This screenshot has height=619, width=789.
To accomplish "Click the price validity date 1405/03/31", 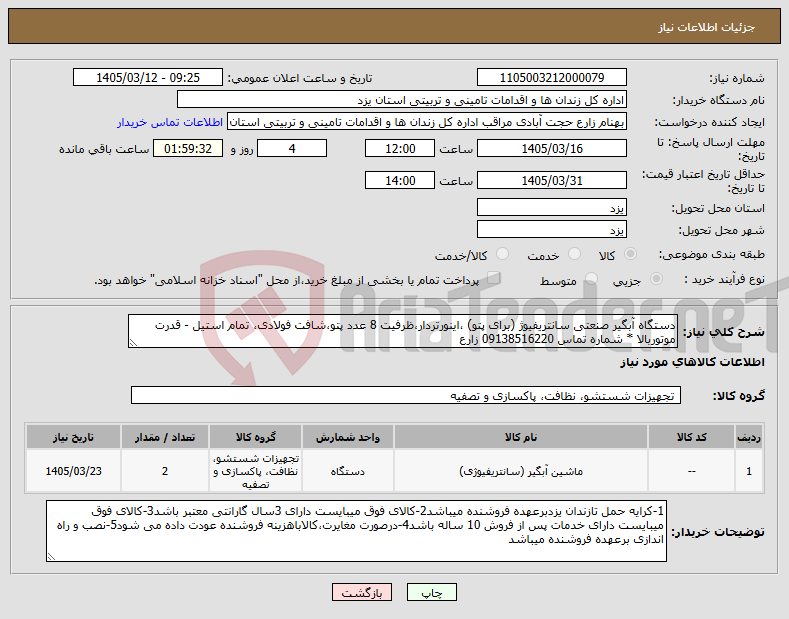I will (x=551, y=180).
